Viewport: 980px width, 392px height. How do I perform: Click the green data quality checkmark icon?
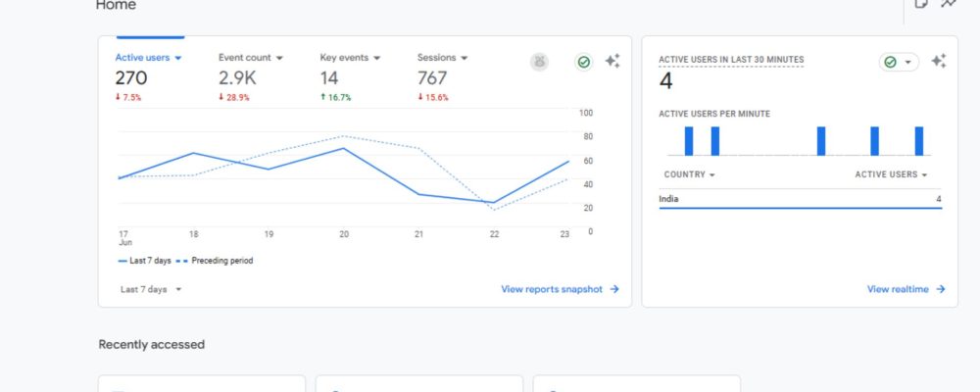pyautogui.click(x=584, y=62)
